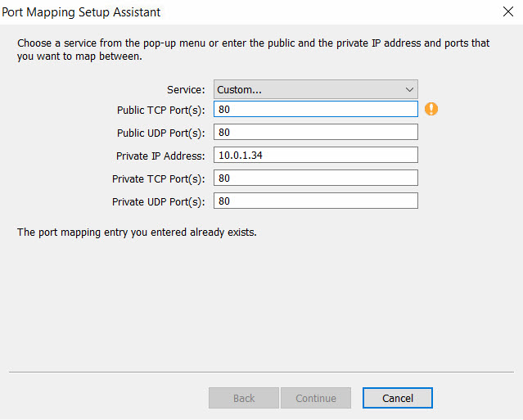Viewport: 523px width, 420px height.
Task: Focus the Public TCP Port(s) input field
Action: pos(315,109)
